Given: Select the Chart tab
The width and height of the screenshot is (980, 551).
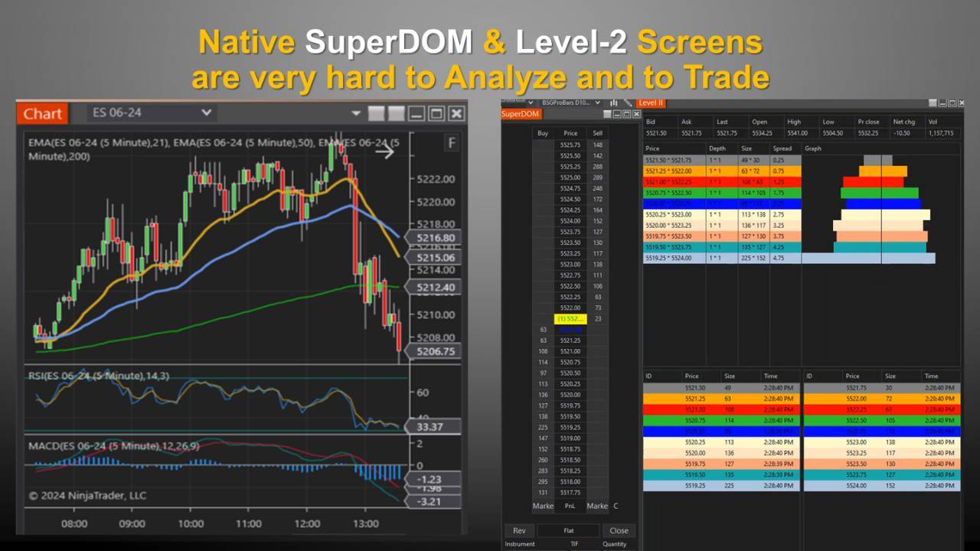Looking at the screenshot, I should click(x=42, y=113).
